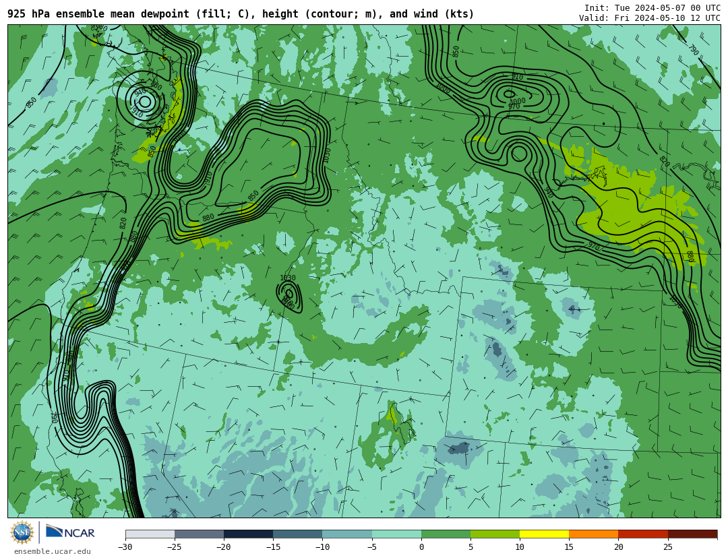Click the '10' colorbar tick label

(x=520, y=547)
